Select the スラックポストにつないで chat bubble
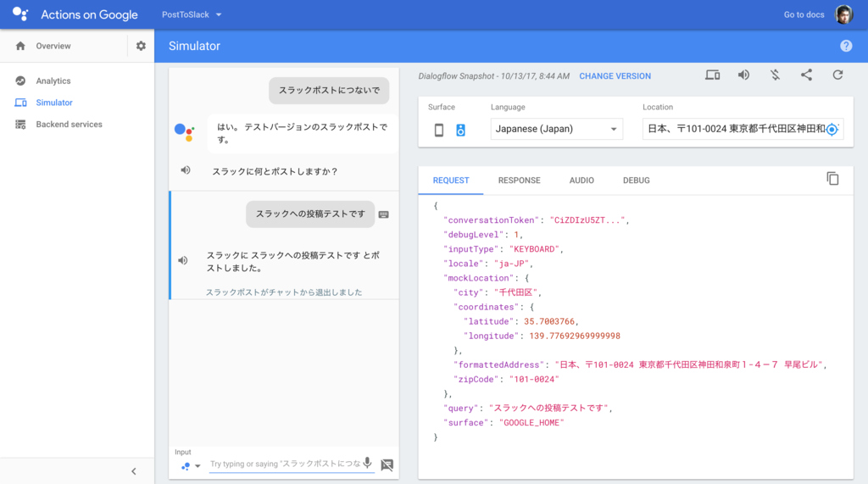 329,90
